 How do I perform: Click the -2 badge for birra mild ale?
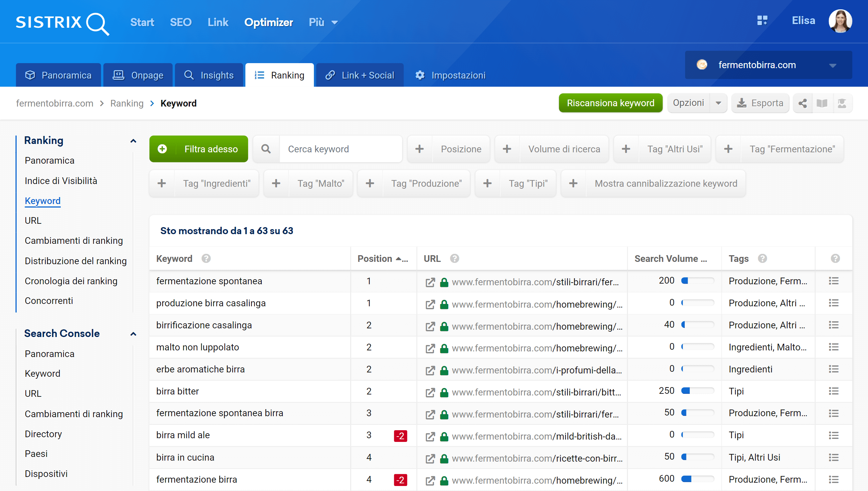[x=400, y=436]
